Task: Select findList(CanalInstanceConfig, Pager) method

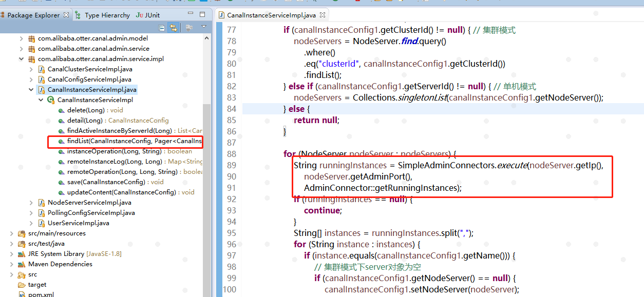Action: (135, 141)
